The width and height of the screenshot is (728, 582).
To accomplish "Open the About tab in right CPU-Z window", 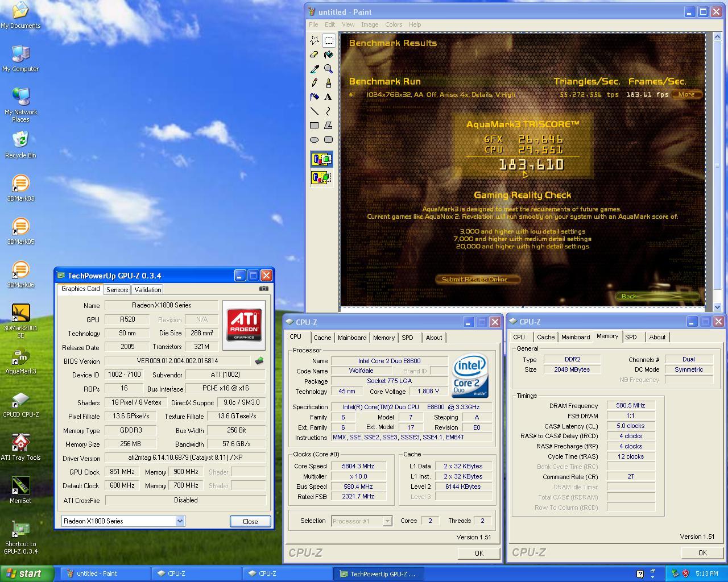I will [x=657, y=338].
